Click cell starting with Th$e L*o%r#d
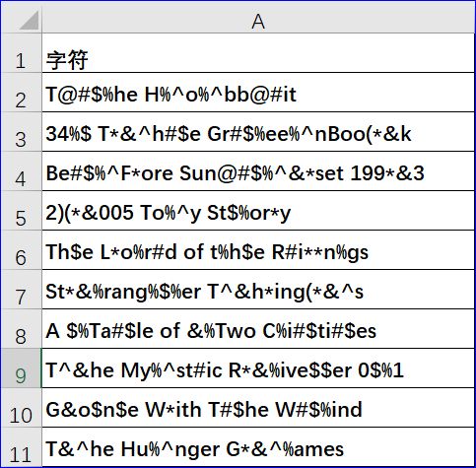Screen dimensions: 476x468 [x=258, y=250]
